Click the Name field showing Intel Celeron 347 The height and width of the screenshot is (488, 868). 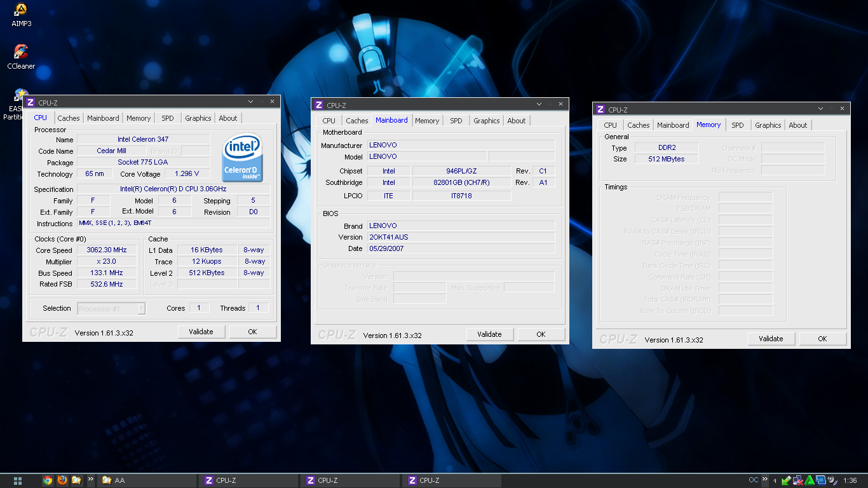coord(143,139)
